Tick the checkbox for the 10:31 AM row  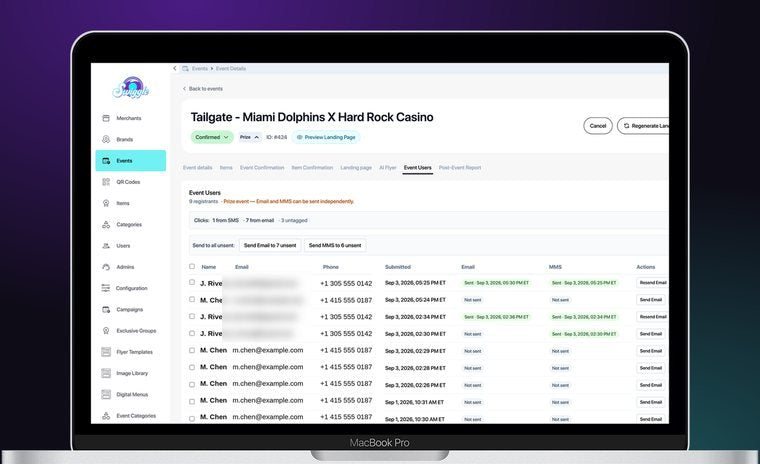click(x=192, y=401)
